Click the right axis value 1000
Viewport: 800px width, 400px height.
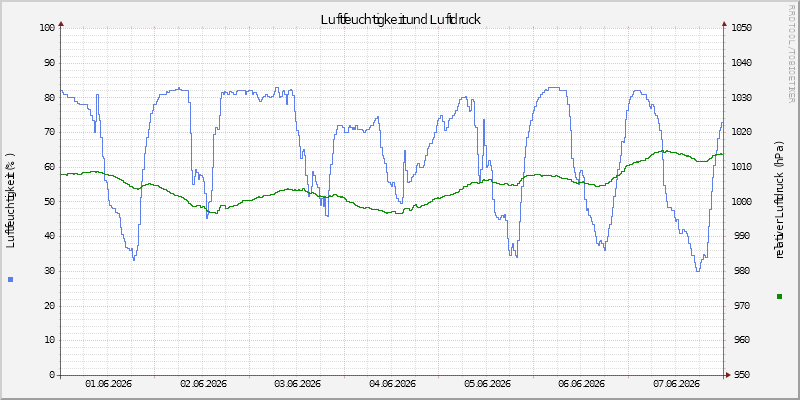(741, 202)
